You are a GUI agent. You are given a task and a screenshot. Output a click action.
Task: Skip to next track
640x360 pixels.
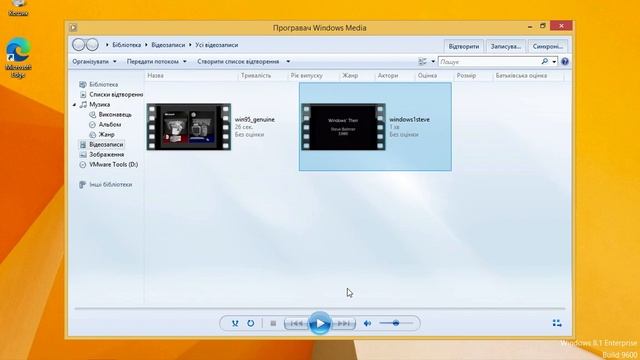(344, 323)
